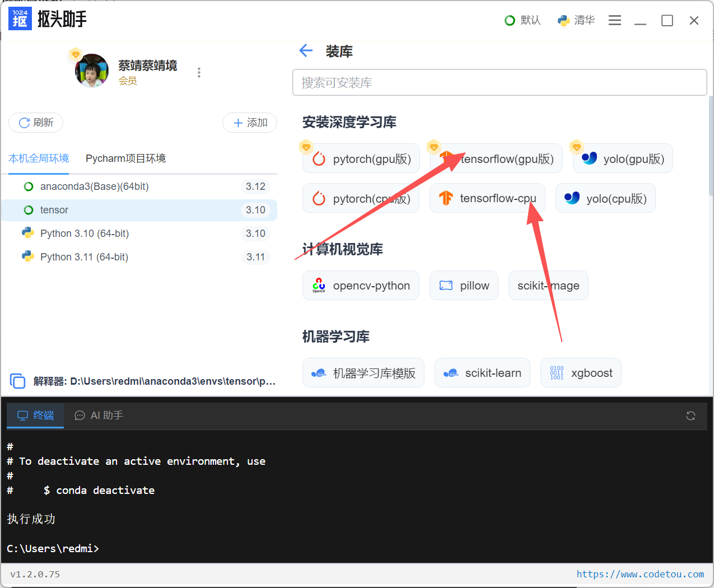714x588 pixels.
Task: Click the 添加 add environment button
Action: [x=250, y=123]
